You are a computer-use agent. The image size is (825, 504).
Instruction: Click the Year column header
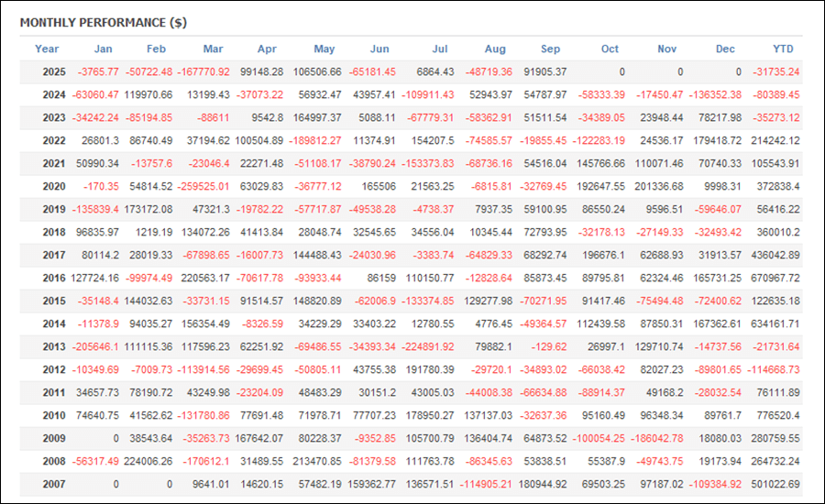point(47,49)
